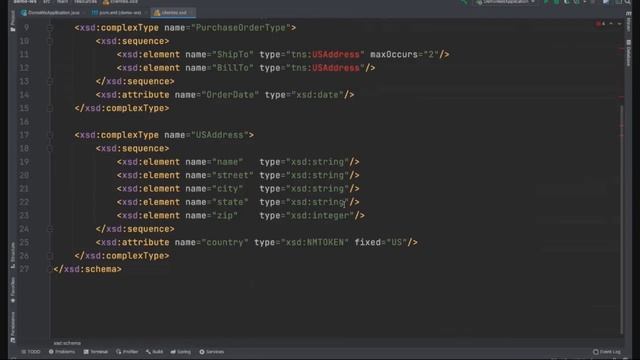The height and width of the screenshot is (360, 640).
Task: Open the Build tool window
Action: (x=155, y=351)
